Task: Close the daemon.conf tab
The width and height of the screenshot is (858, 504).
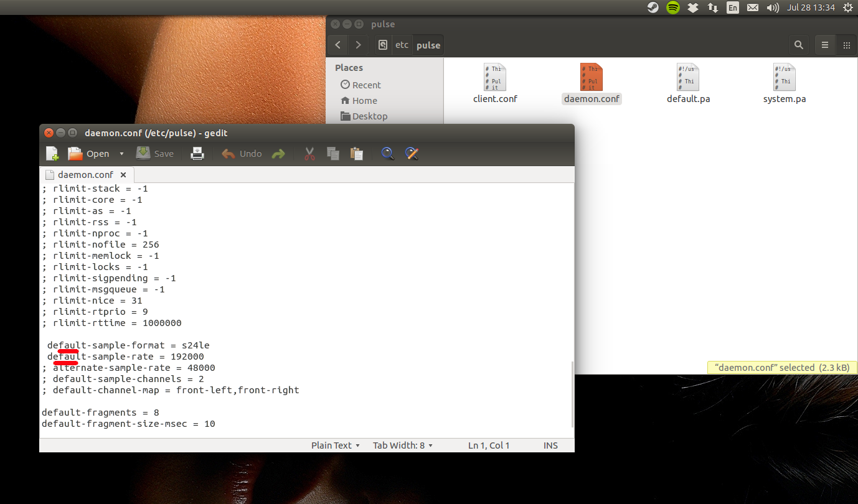Action: click(123, 175)
